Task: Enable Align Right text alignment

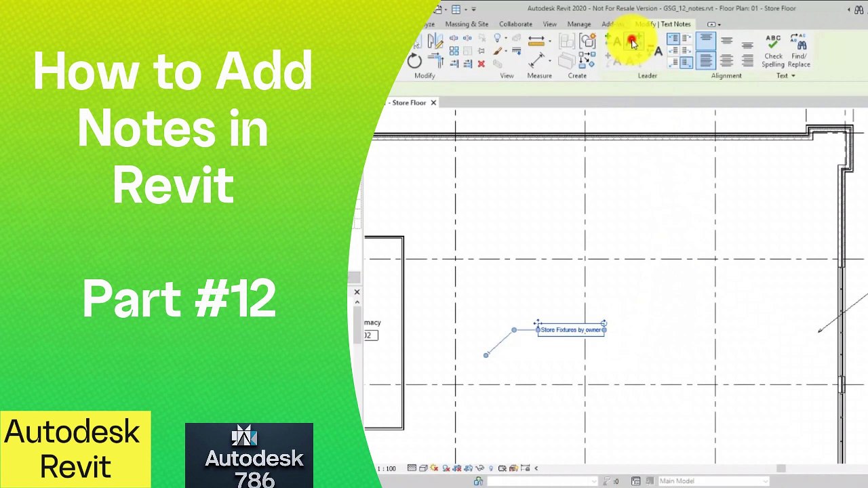Action: click(747, 60)
